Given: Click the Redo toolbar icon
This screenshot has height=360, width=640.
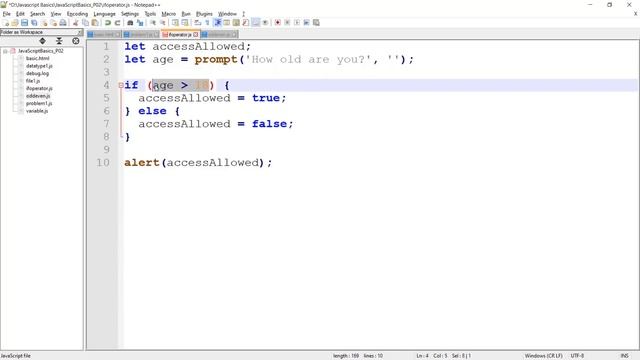Looking at the screenshot, I should (118, 22).
